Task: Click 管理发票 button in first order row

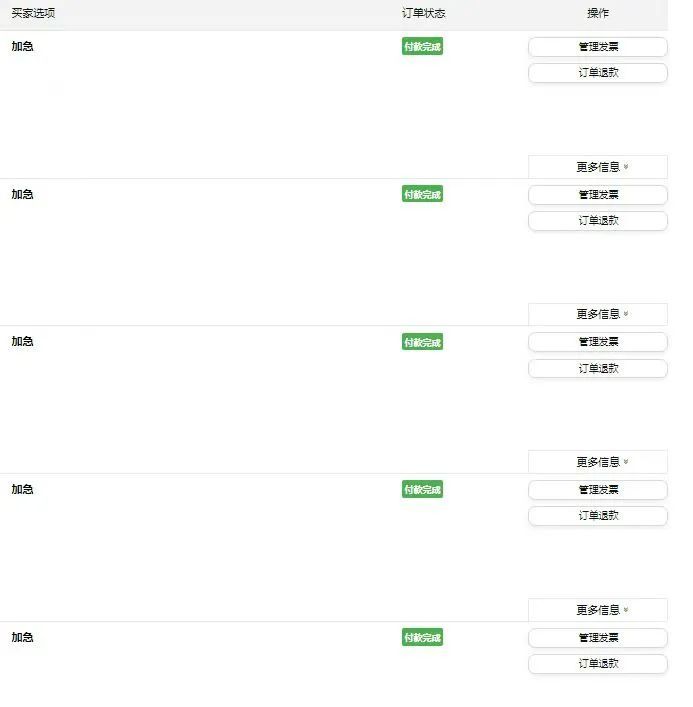Action: point(597,47)
